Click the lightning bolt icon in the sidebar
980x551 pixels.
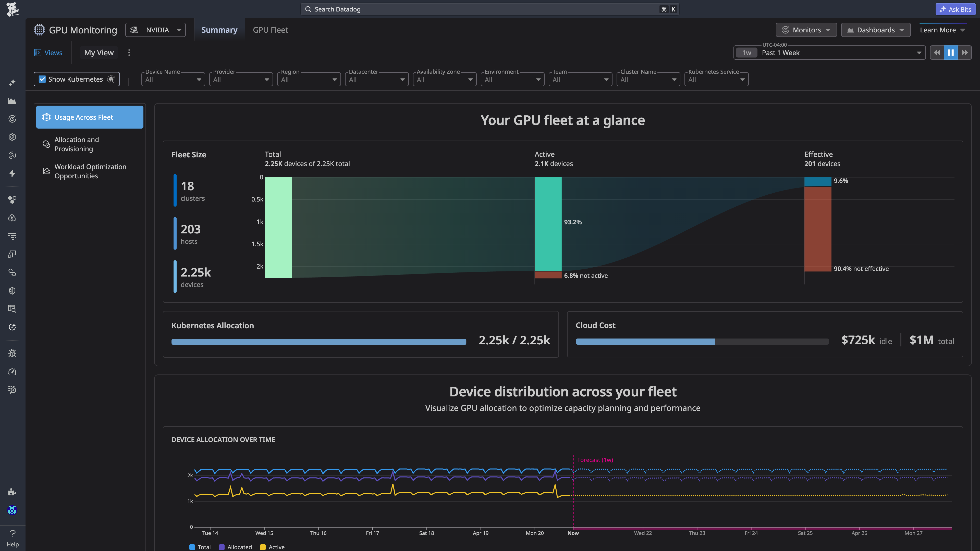click(12, 173)
